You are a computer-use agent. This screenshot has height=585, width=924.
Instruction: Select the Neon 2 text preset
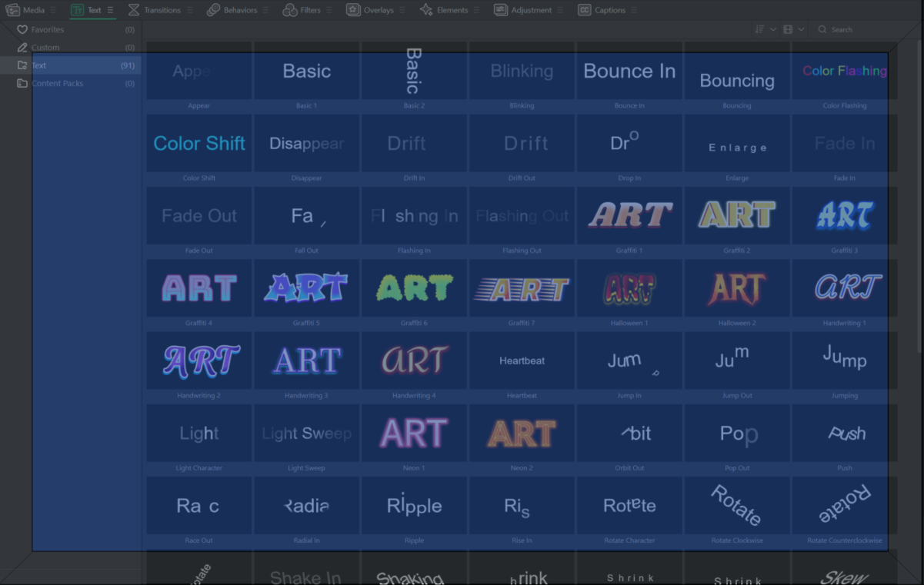pos(522,434)
